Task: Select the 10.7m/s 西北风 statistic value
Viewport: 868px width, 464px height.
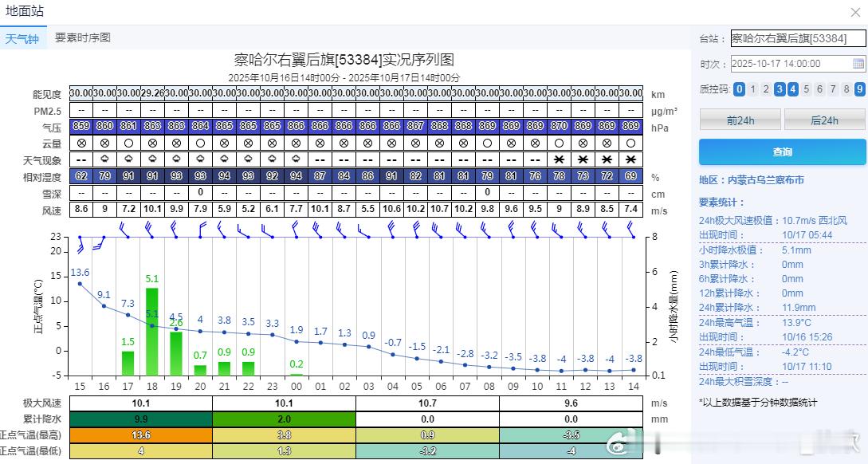Action: click(815, 220)
